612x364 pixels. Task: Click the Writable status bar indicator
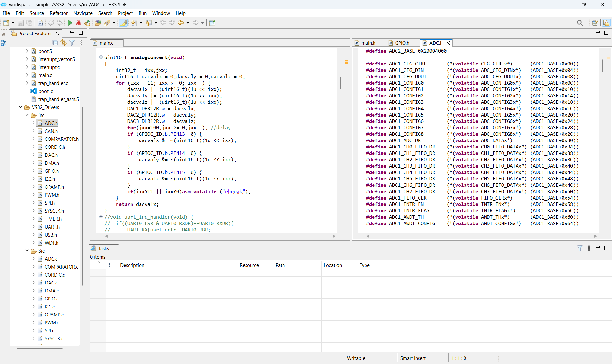coord(356,358)
